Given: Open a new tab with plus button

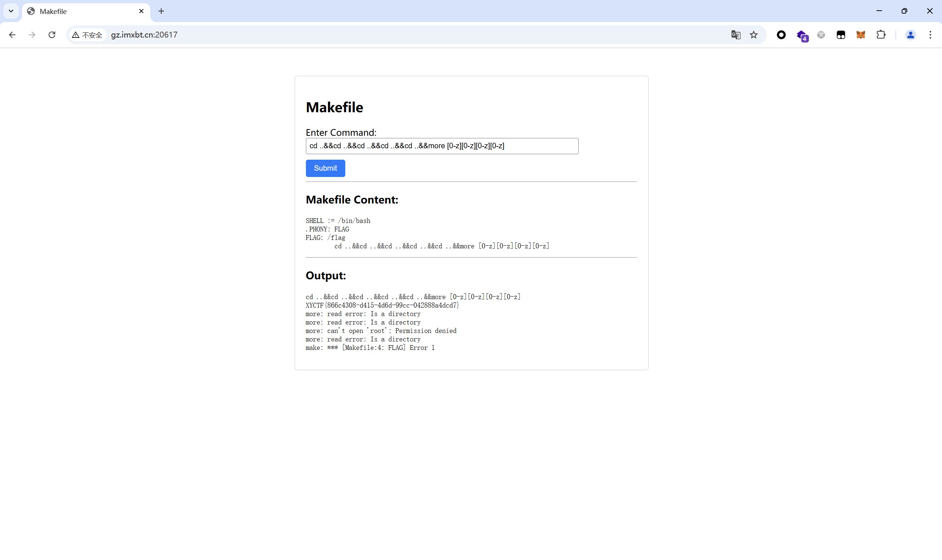Looking at the screenshot, I should 161,11.
